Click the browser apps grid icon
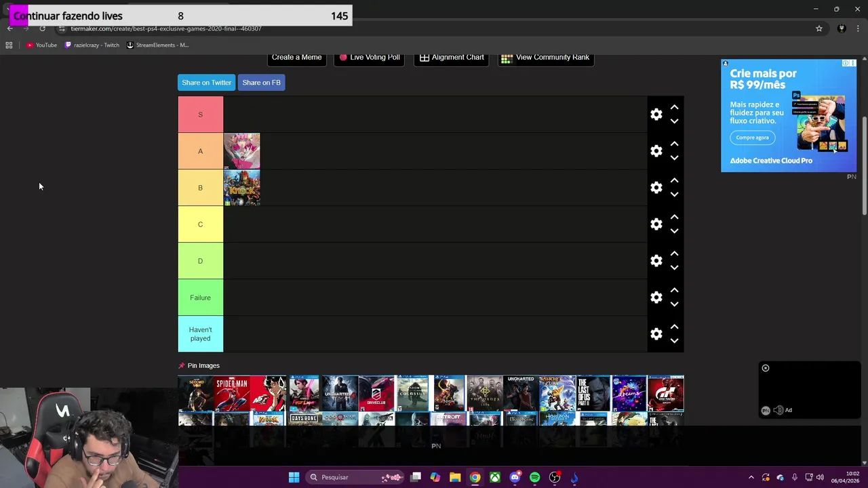The image size is (868, 488). click(9, 45)
